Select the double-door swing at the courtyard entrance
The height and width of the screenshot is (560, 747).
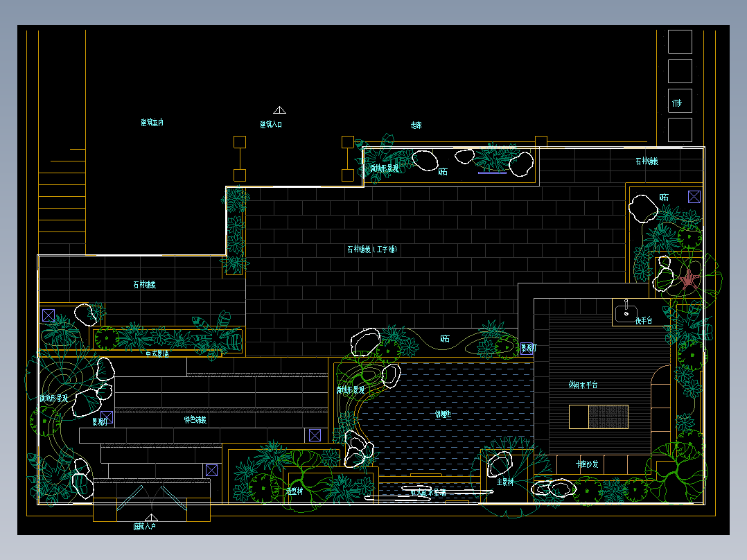(x=152, y=498)
